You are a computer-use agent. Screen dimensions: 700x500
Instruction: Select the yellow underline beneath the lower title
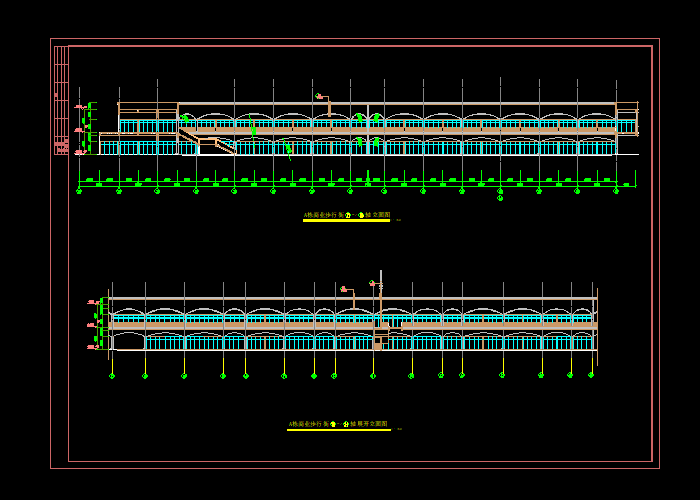tap(338, 430)
